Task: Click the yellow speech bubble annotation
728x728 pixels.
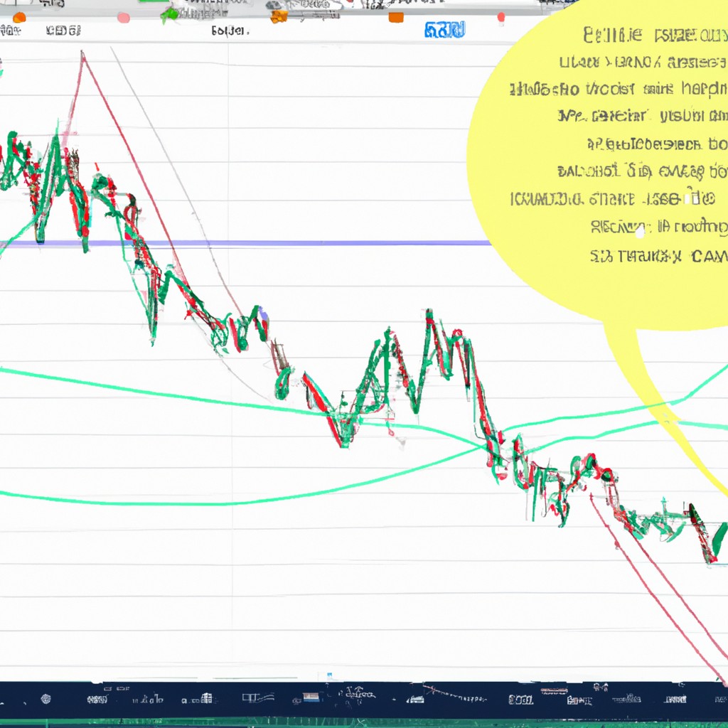Action: coord(604,178)
